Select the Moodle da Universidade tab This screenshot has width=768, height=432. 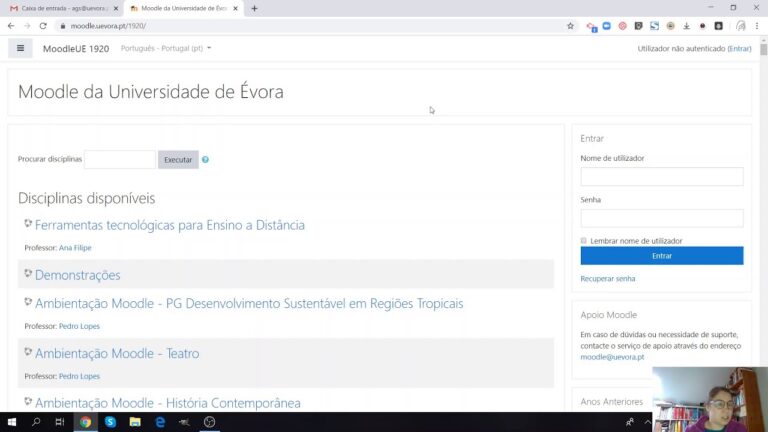[x=184, y=8]
